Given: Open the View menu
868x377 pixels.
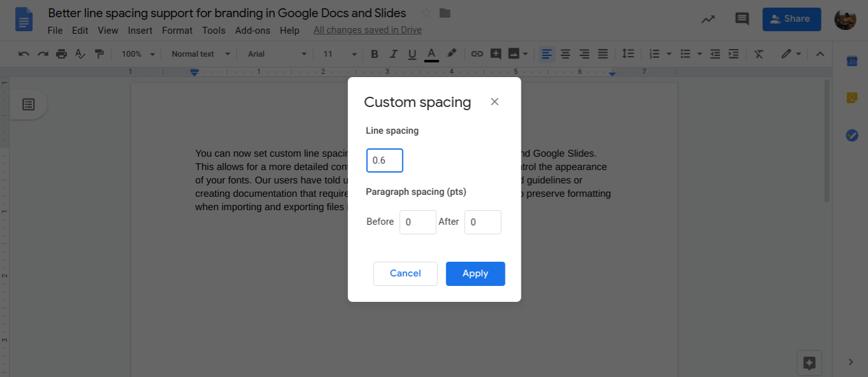Looking at the screenshot, I should coord(108,30).
